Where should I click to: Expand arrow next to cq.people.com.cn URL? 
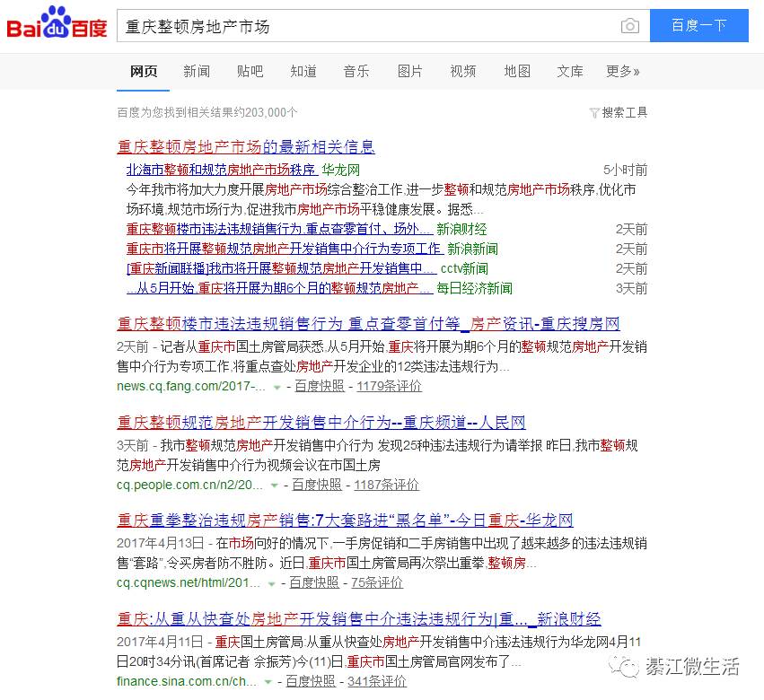275,486
